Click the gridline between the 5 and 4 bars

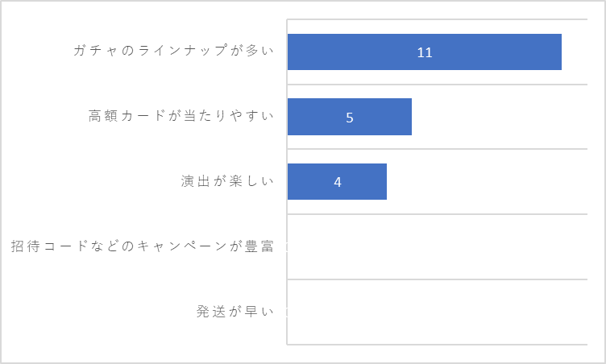point(437,149)
